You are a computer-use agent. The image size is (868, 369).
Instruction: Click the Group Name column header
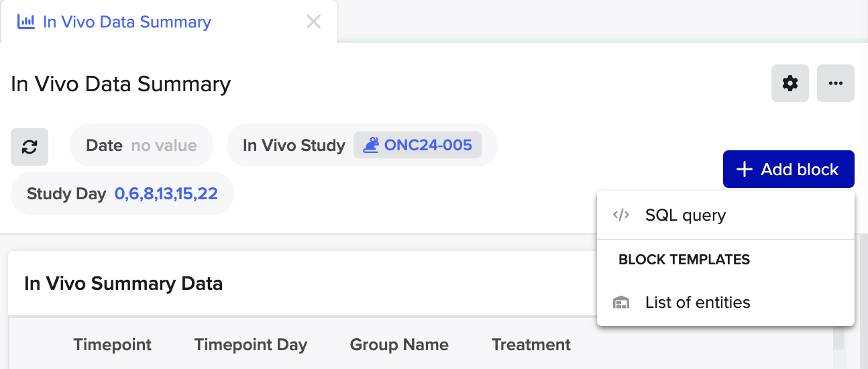coord(399,345)
